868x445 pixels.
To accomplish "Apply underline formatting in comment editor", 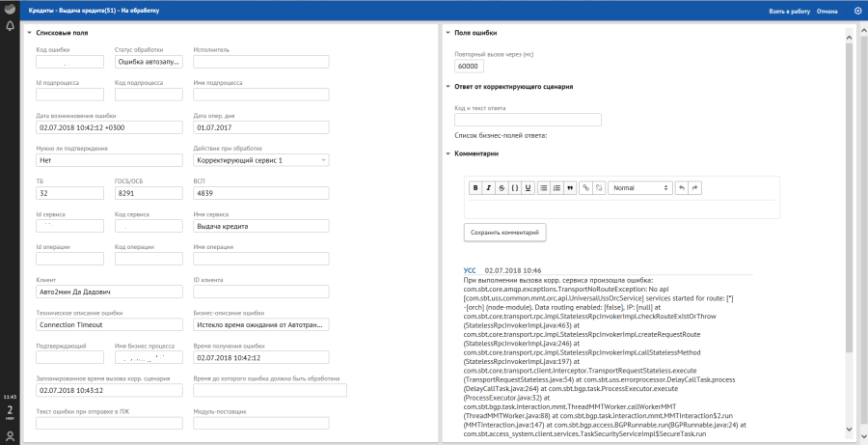I will click(528, 187).
